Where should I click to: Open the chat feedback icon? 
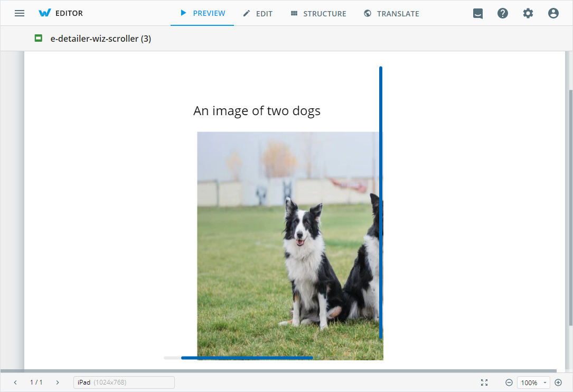(x=478, y=14)
